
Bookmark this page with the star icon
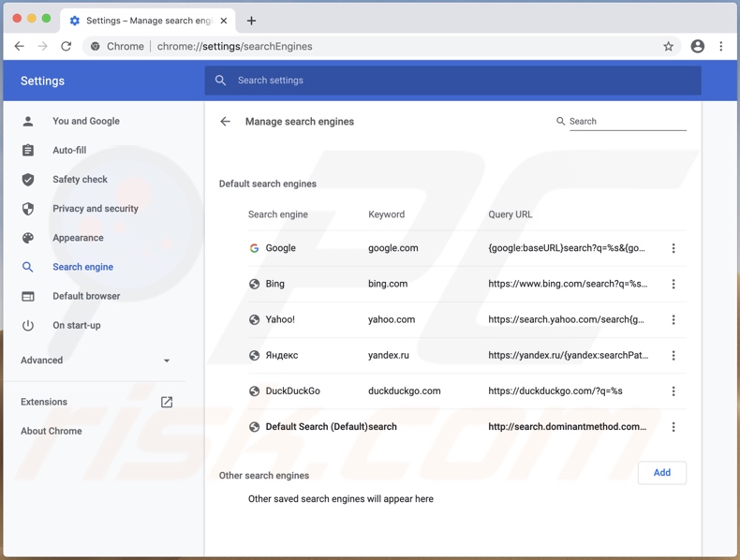click(668, 46)
